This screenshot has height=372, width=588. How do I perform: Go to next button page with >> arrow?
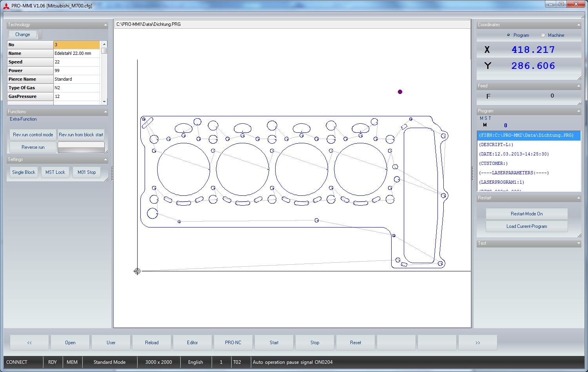click(477, 343)
